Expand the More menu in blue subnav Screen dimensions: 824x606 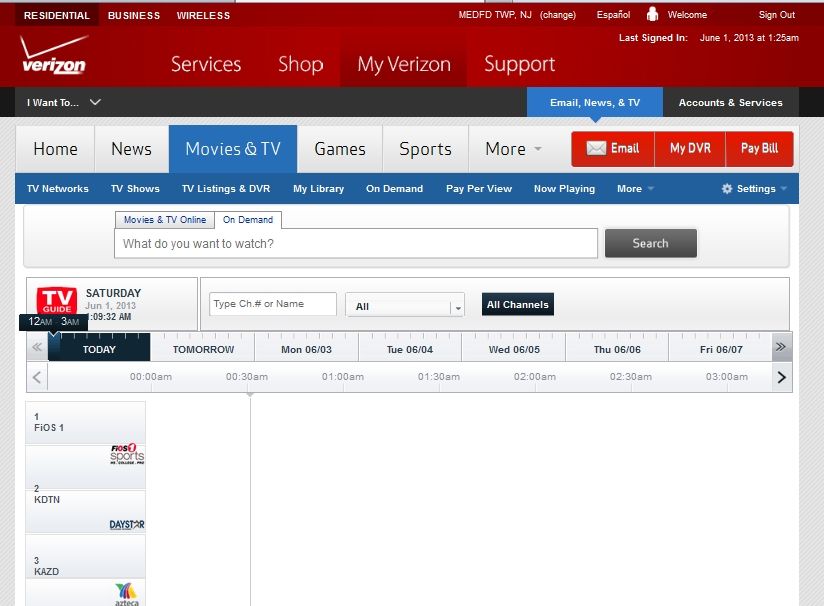635,189
